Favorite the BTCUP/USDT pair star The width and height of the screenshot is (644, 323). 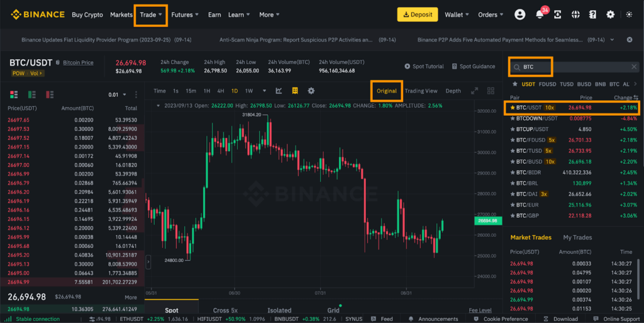coord(512,129)
